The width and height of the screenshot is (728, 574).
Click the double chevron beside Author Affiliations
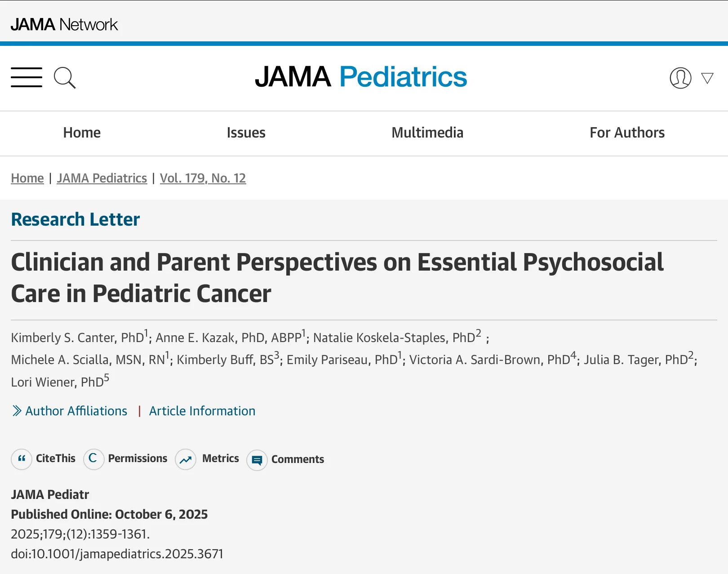(x=17, y=411)
